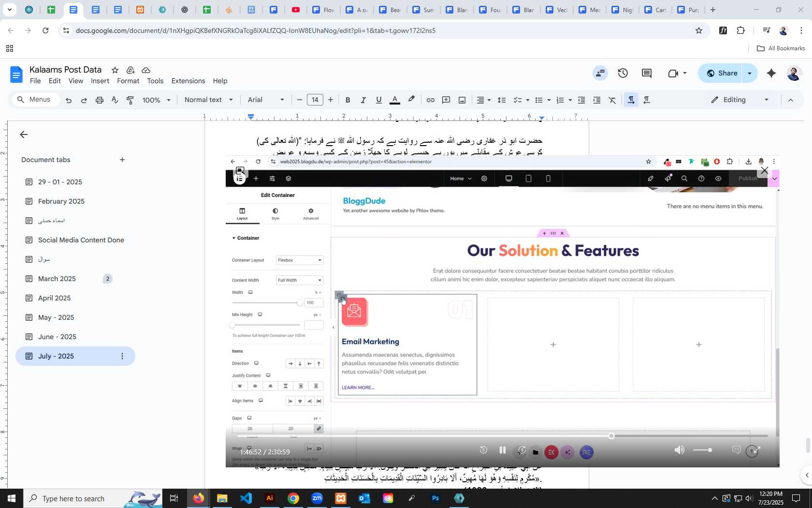This screenshot has width=812, height=508.
Task: Collapse the toolbar with the up chevron
Action: click(791, 100)
